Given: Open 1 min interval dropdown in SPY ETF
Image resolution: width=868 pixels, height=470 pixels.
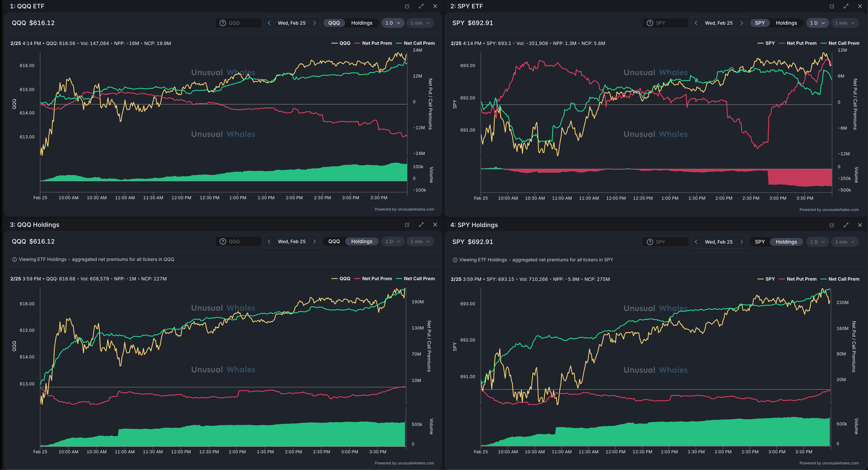Looking at the screenshot, I should click(x=844, y=23).
